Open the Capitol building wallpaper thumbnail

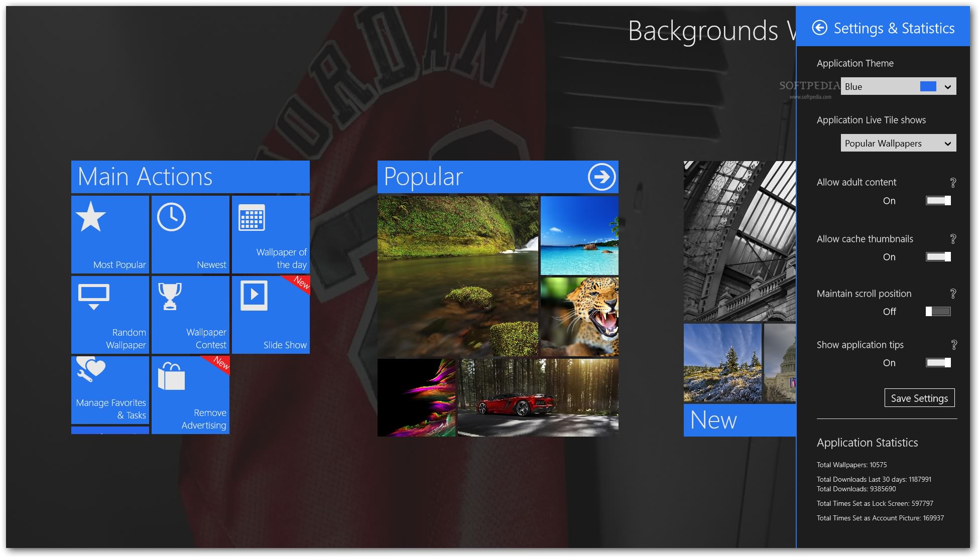780,362
